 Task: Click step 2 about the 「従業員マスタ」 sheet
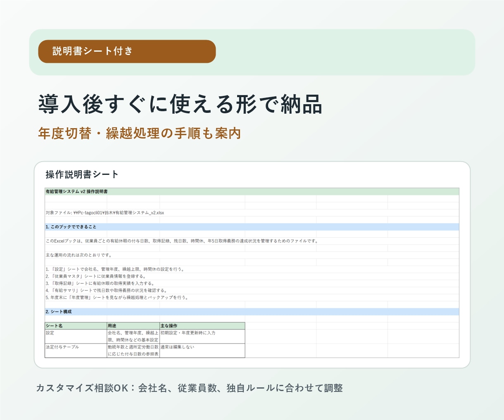coord(96,276)
